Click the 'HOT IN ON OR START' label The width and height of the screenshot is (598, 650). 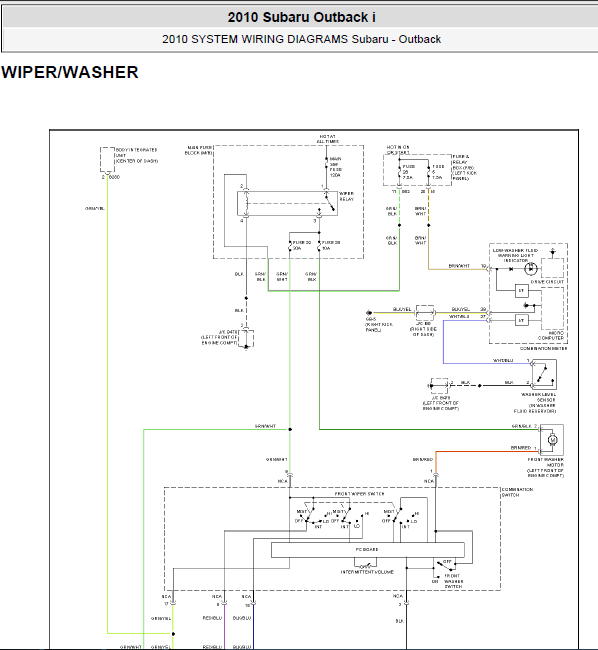click(398, 150)
